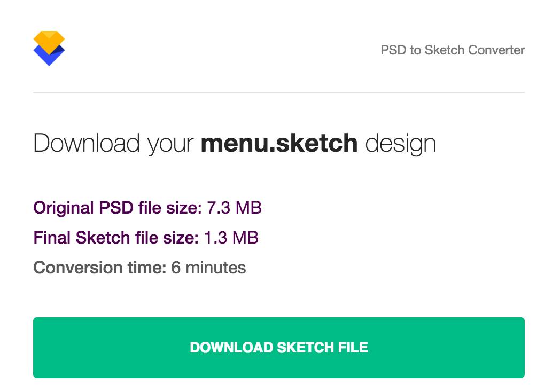Click the Download your design heading
The width and height of the screenshot is (560, 392).
pos(235,143)
